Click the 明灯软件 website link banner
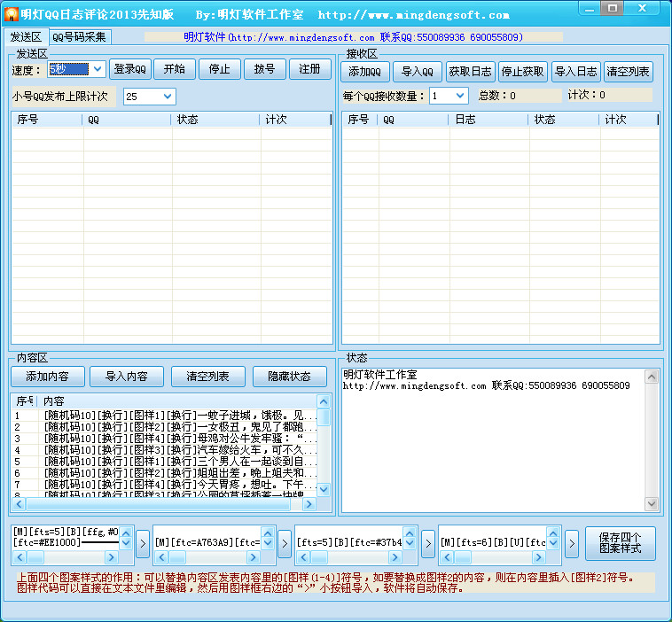672x622 pixels. click(354, 37)
